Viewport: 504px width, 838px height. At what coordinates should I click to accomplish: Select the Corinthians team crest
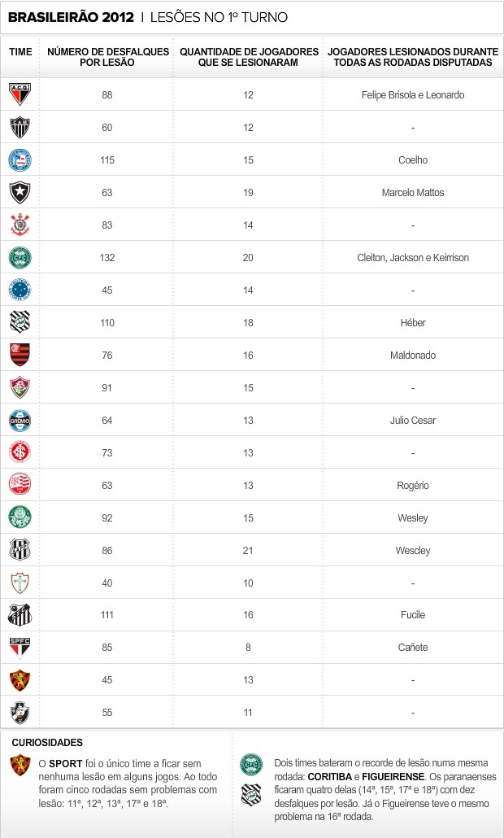[x=20, y=225]
